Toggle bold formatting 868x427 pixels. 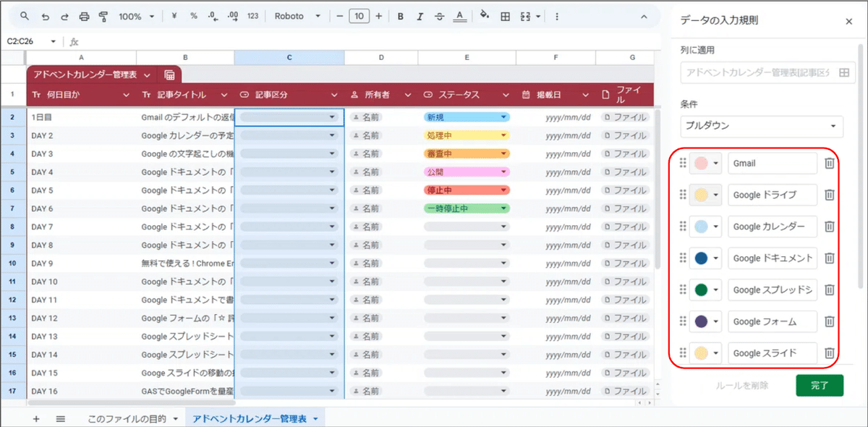click(401, 16)
